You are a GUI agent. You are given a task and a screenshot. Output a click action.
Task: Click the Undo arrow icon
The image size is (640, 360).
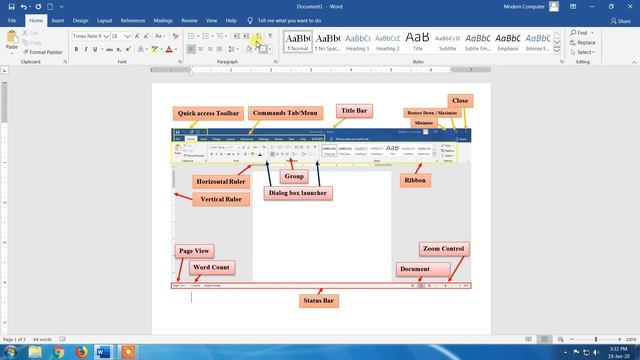[24, 7]
